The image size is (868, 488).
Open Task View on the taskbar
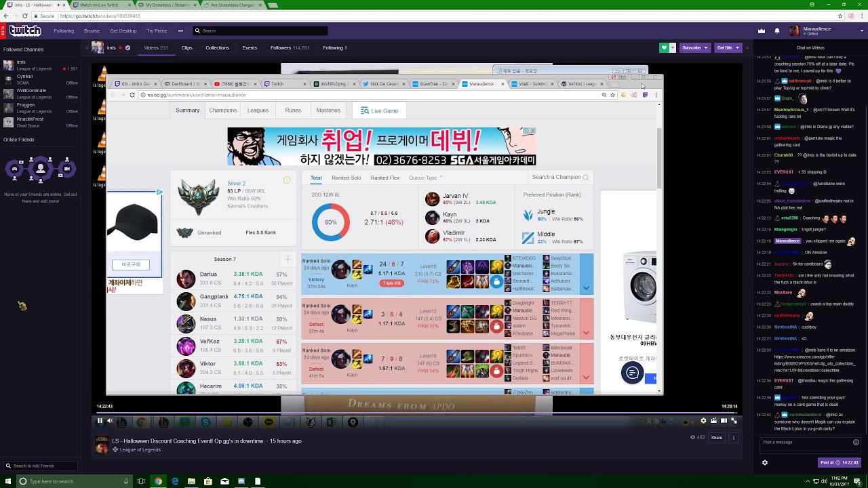pos(141,481)
